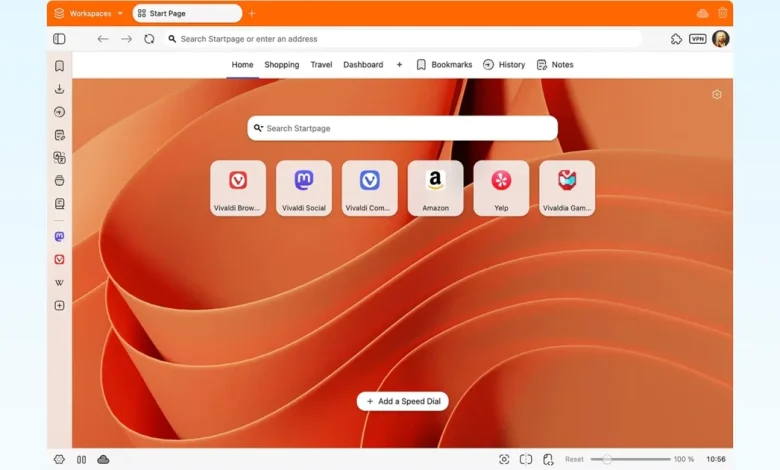This screenshot has height=470, width=780.
Task: Open closed tabs trash icon
Action: [723, 13]
